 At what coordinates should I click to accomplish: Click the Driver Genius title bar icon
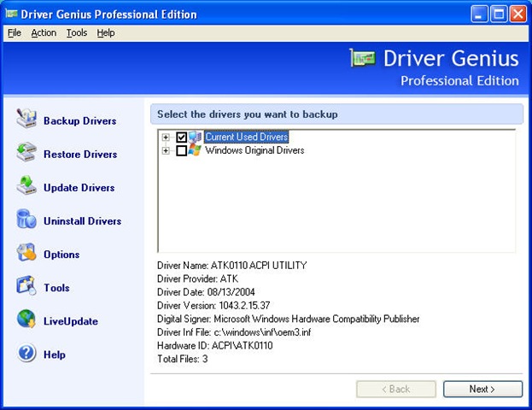pos(11,14)
